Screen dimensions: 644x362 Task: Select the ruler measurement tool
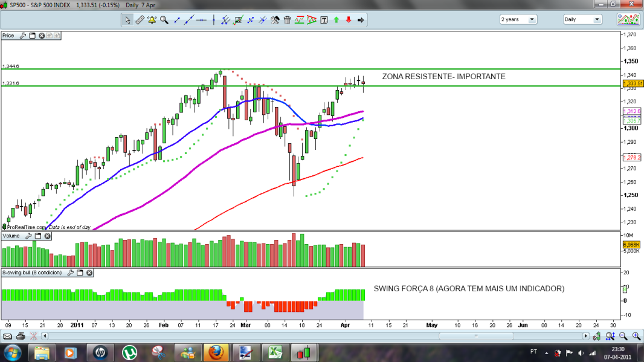point(140,20)
